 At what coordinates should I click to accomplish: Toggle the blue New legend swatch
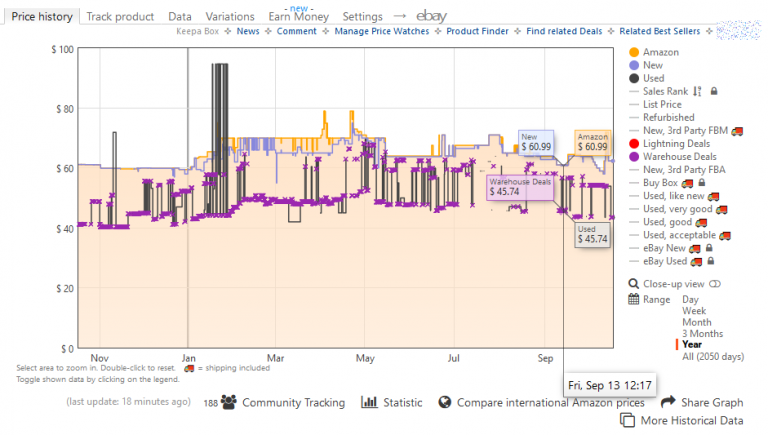coord(634,65)
